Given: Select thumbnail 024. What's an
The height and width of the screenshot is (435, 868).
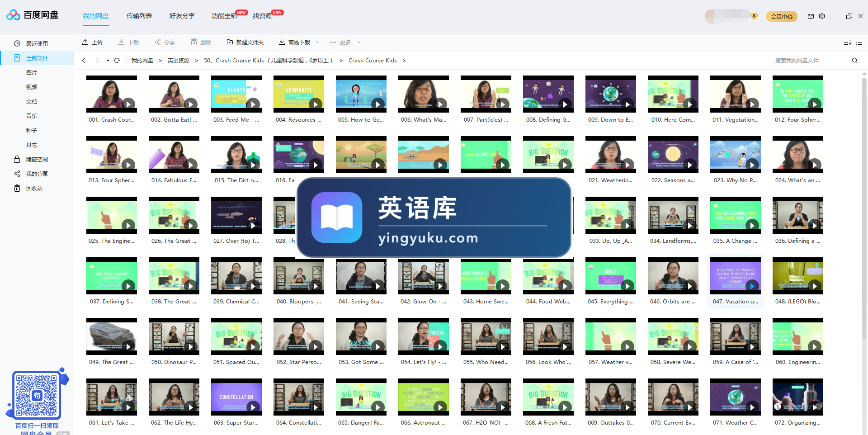Looking at the screenshot, I should click(798, 155).
